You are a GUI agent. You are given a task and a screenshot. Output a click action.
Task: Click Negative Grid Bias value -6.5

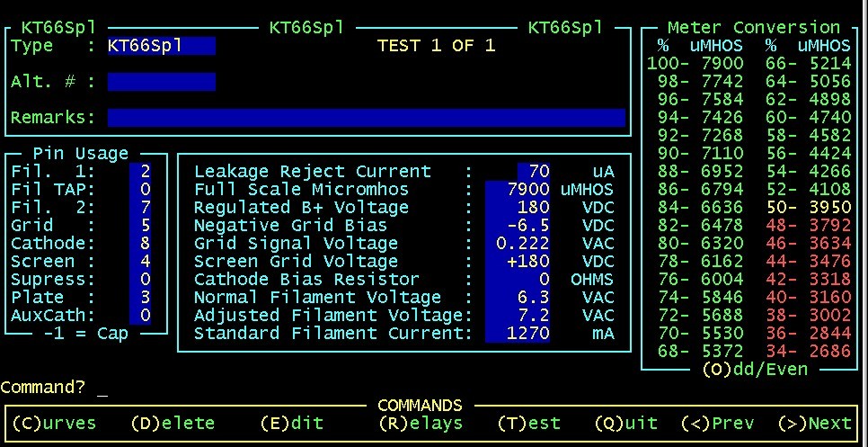point(518,225)
